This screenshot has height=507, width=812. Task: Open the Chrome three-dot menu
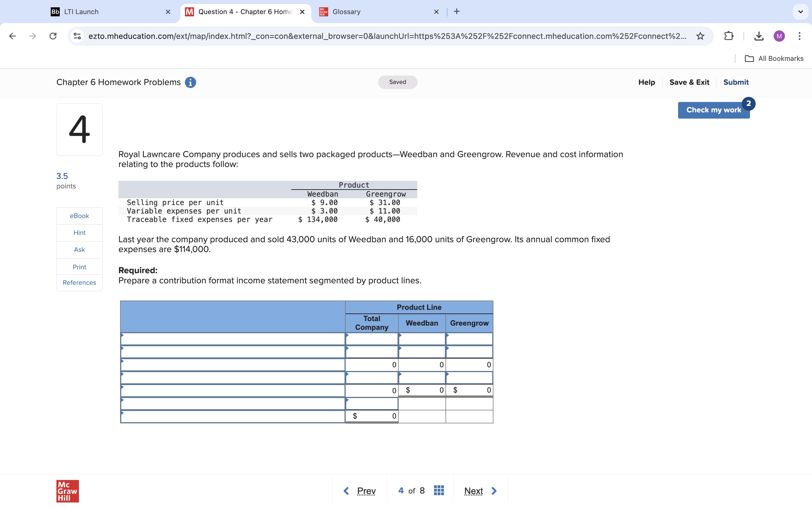(799, 36)
